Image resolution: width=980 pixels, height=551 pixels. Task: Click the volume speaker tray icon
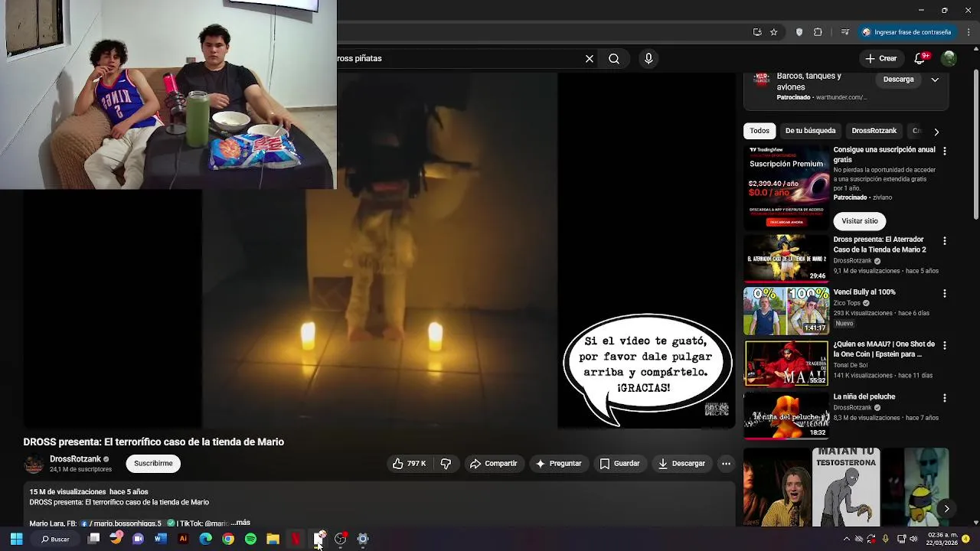pos(913,539)
